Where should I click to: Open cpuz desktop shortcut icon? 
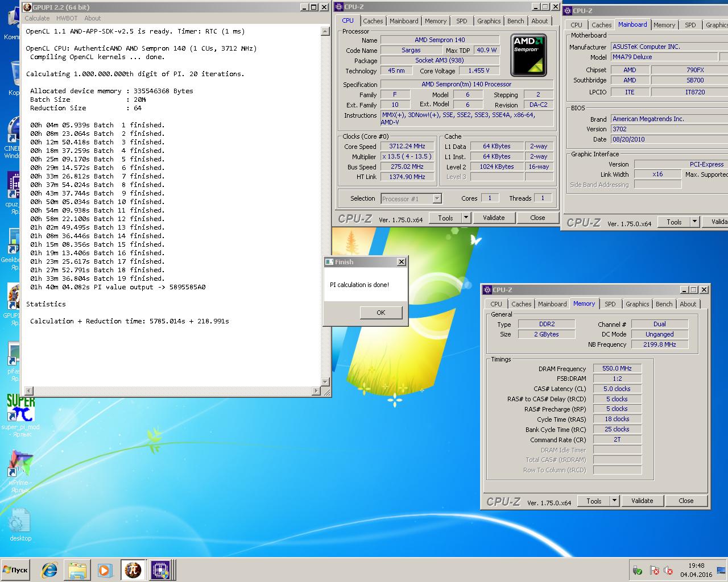click(13, 190)
